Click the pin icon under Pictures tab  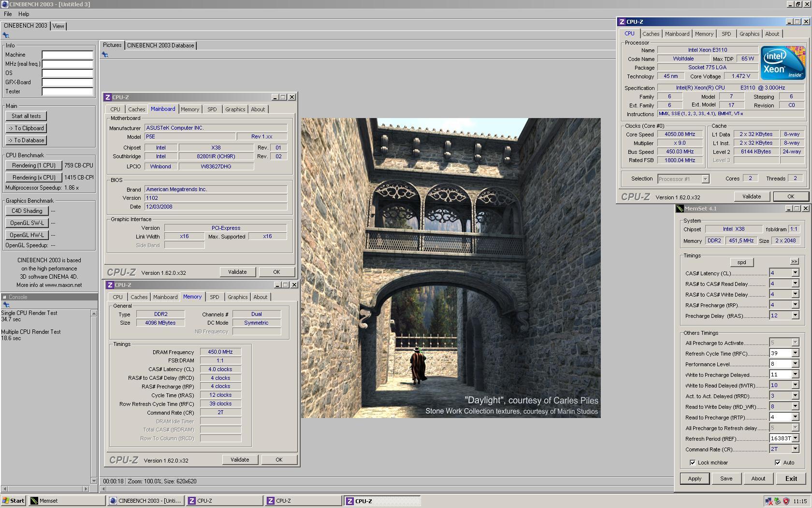click(105, 55)
